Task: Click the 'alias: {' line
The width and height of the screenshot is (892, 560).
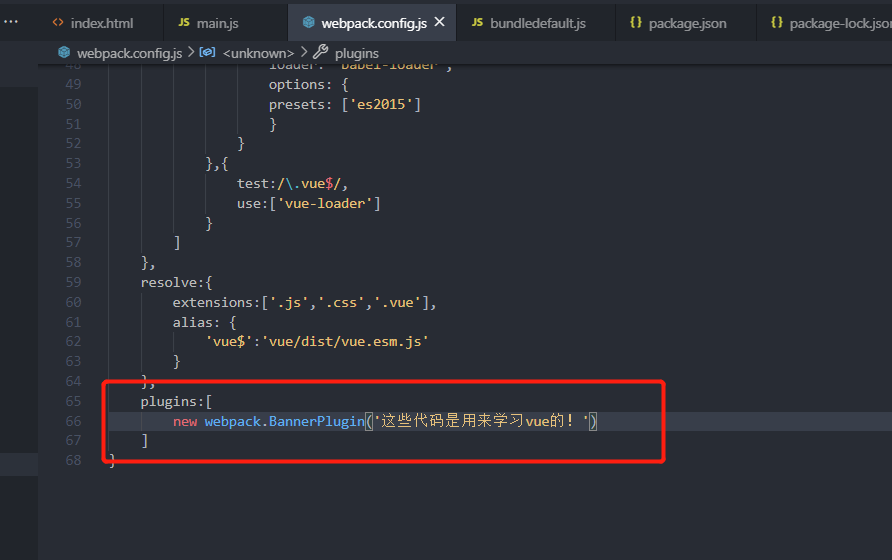Action: pyautogui.click(x=204, y=323)
